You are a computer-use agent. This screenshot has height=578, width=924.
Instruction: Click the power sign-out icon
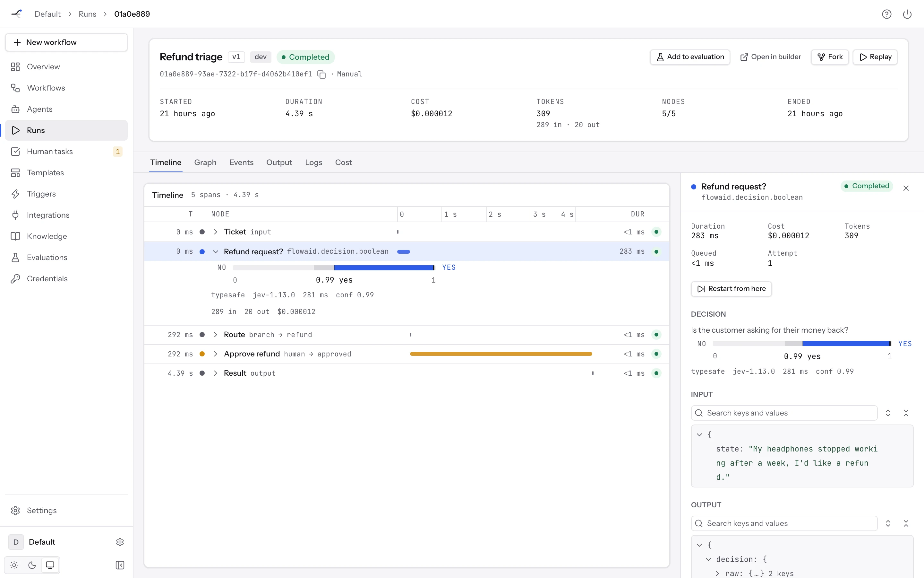[x=907, y=14]
